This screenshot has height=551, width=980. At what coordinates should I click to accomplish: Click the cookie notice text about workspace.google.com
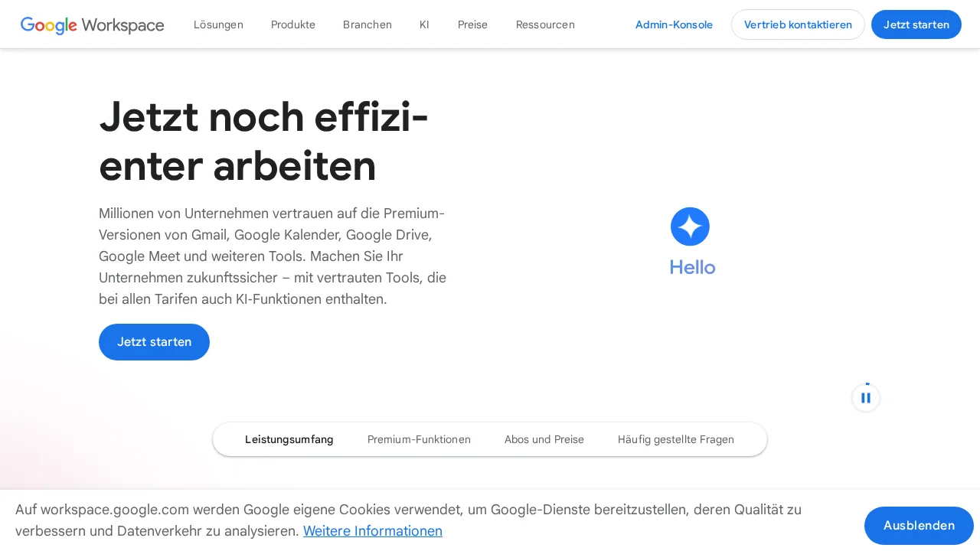(408, 520)
